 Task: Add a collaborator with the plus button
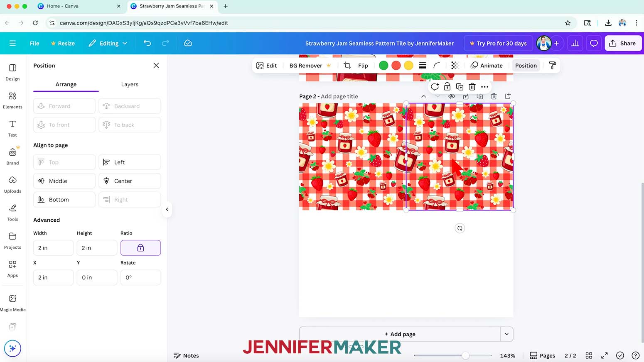tap(556, 43)
